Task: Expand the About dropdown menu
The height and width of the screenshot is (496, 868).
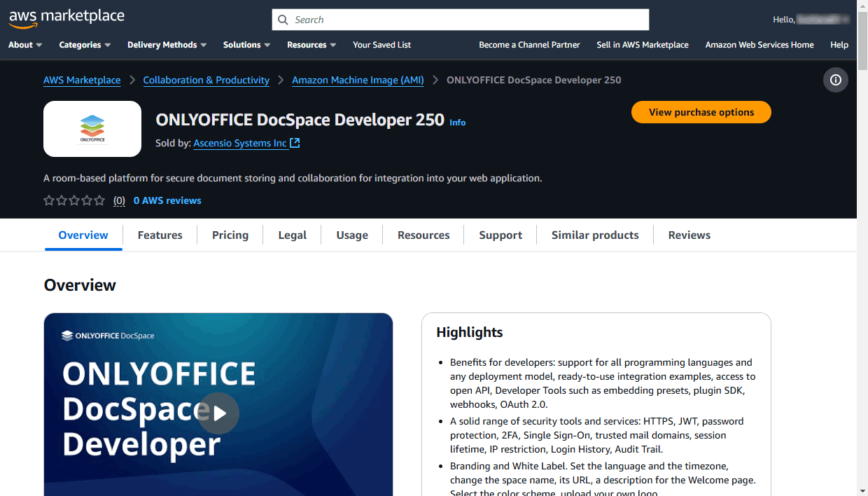Action: [25, 45]
